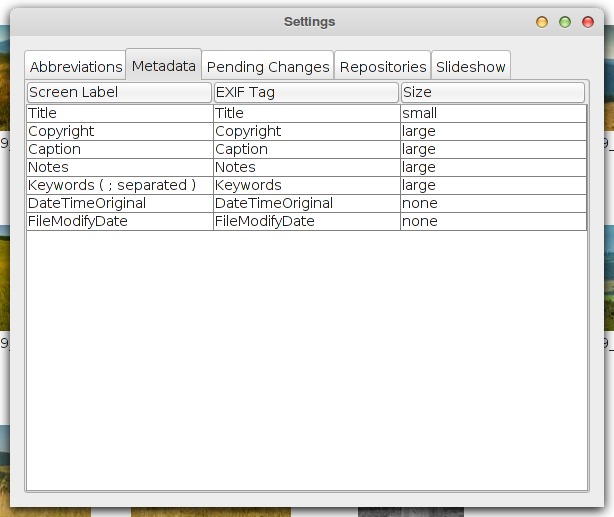Select the 'large' size in Keywords row
Viewport: 614px width, 517px height.
coord(493,186)
